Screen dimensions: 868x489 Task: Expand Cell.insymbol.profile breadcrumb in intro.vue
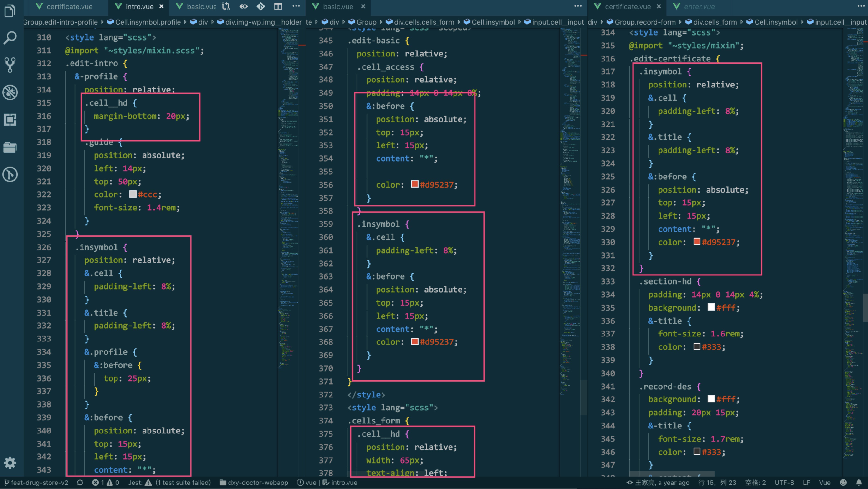point(148,22)
